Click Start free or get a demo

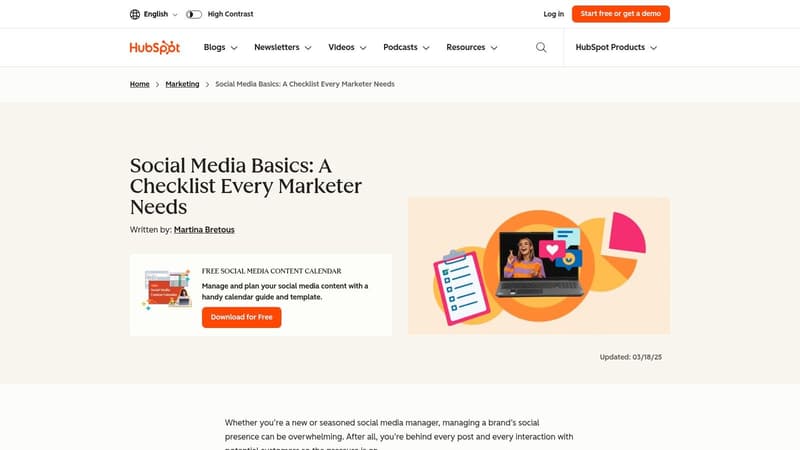620,14
